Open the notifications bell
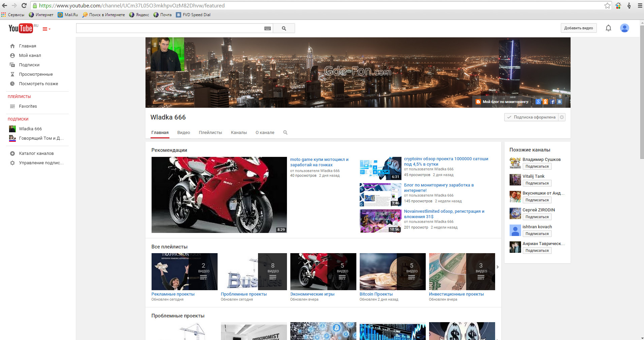This screenshot has width=644, height=340. pyautogui.click(x=608, y=28)
